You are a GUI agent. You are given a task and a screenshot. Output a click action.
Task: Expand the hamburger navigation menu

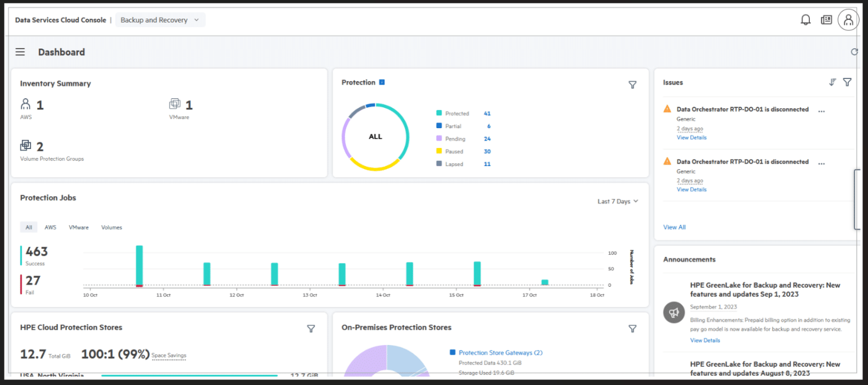coord(20,52)
